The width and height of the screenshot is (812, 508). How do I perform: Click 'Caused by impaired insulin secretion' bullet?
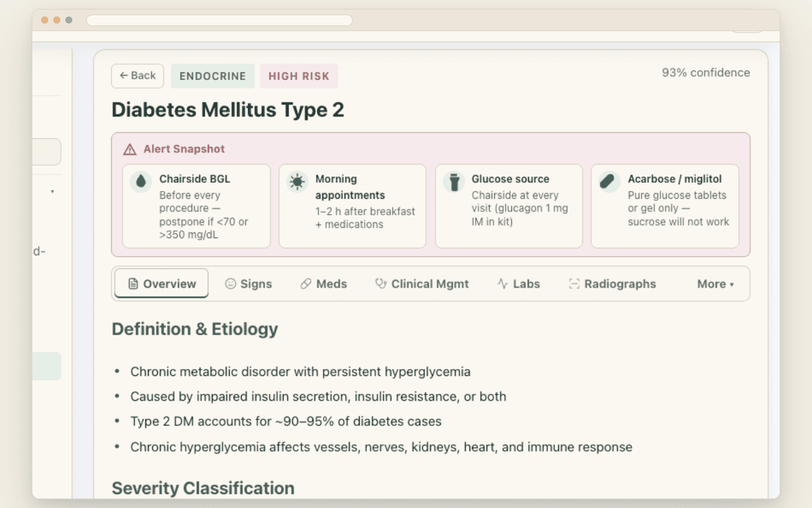(x=318, y=396)
